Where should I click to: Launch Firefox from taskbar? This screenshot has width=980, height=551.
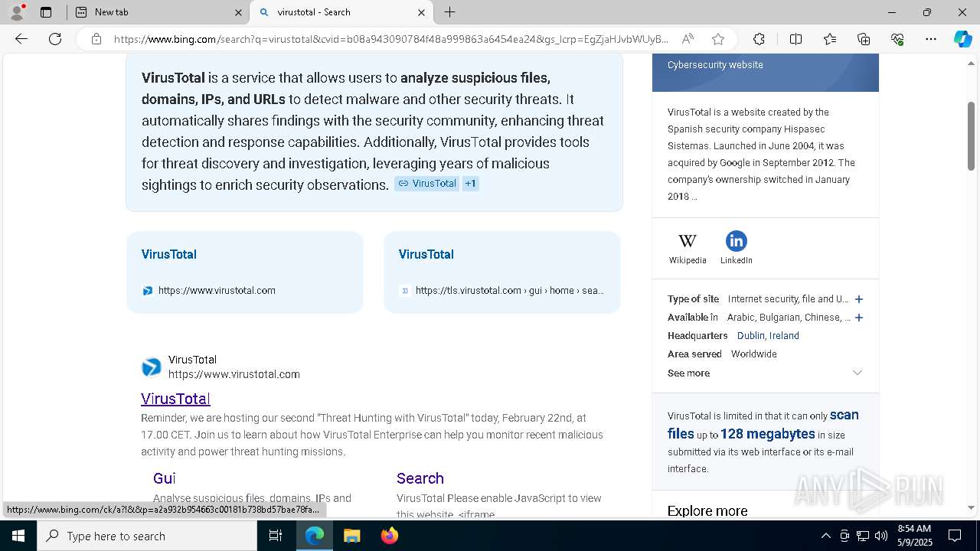pos(390,536)
